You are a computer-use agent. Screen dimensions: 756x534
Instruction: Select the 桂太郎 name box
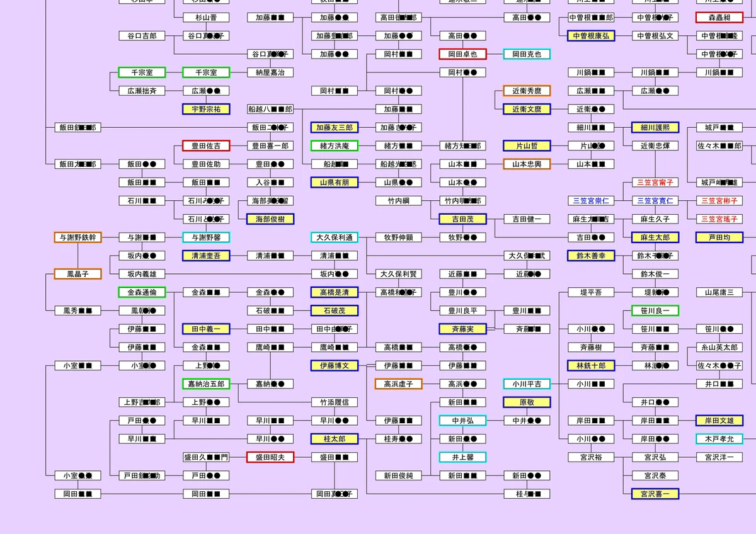point(335,439)
